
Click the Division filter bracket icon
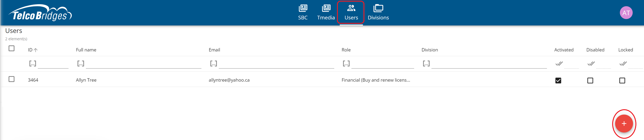pyautogui.click(x=426, y=64)
